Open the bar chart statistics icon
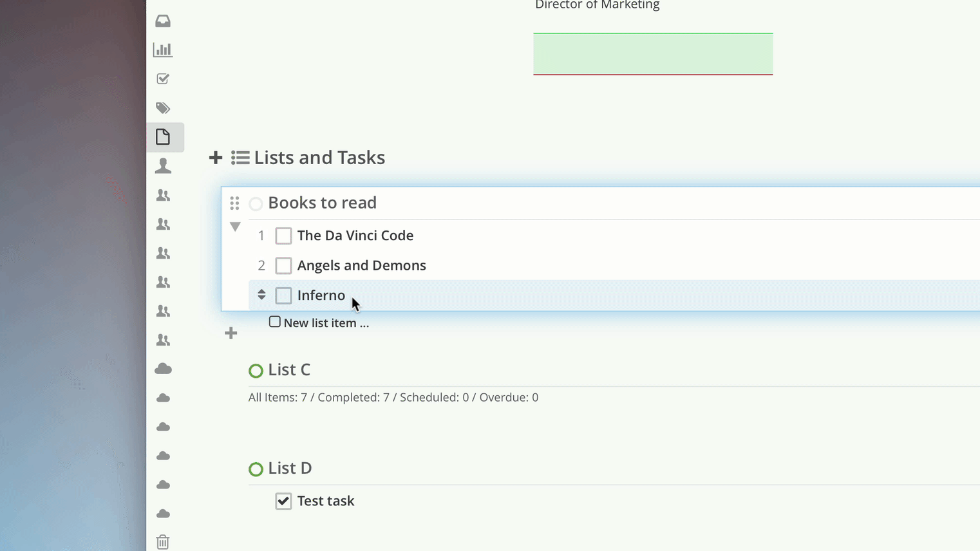The width and height of the screenshot is (980, 551). point(163,50)
